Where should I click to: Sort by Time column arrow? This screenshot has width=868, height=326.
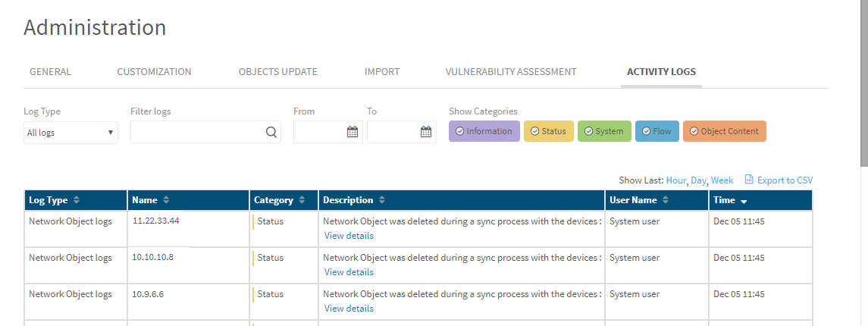coord(744,201)
